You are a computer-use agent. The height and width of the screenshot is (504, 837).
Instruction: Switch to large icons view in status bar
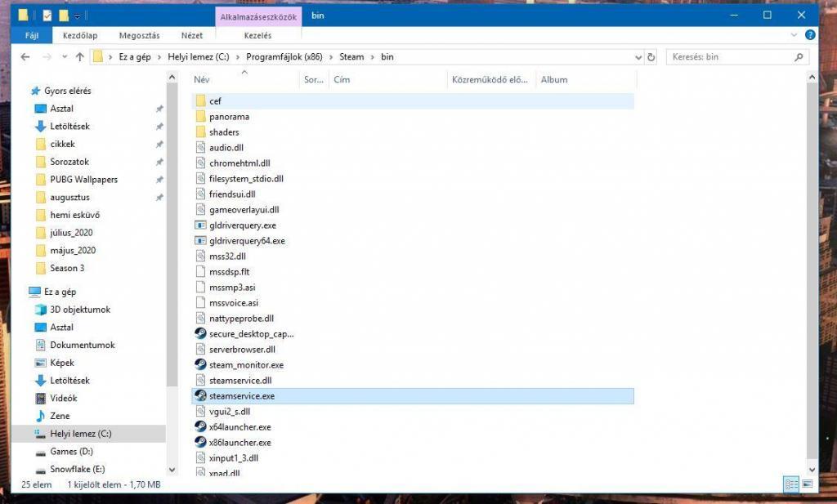808,484
